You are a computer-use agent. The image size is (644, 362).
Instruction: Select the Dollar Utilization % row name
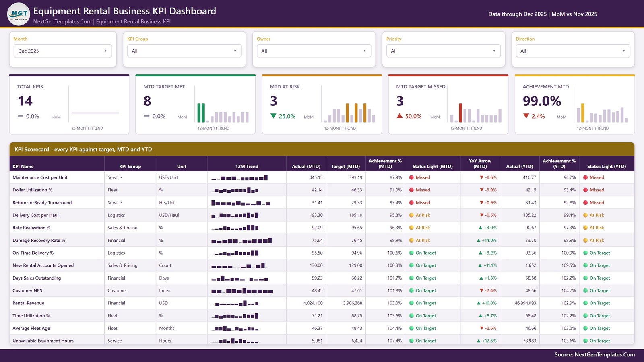pos(32,190)
